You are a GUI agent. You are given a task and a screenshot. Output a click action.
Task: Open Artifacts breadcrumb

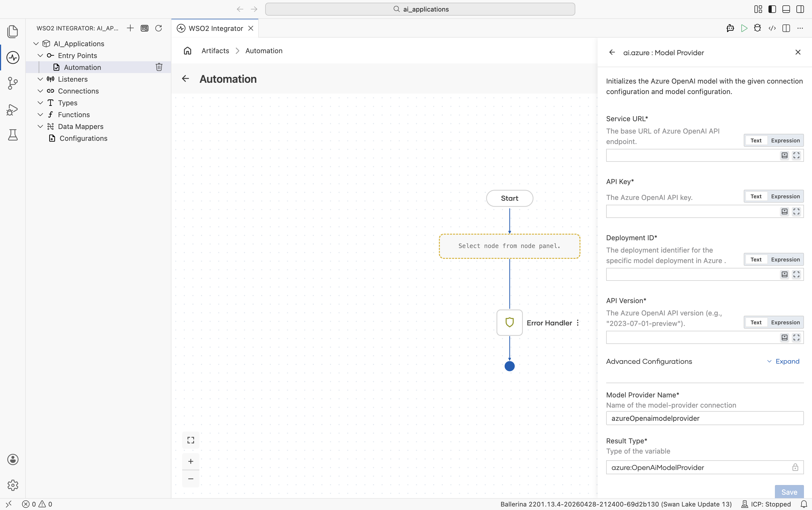pos(215,51)
